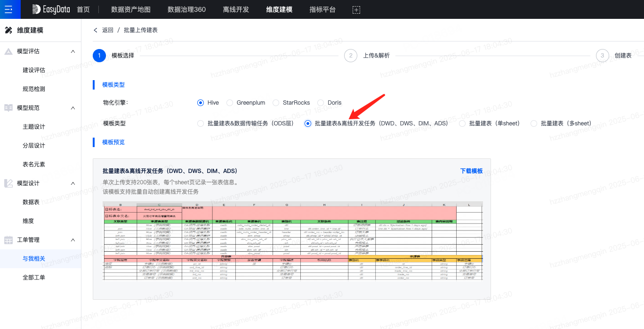The height and width of the screenshot is (329, 644).
Task: Click the 该模板支持批量自动创建离线开发任务 note
Action: (x=151, y=192)
